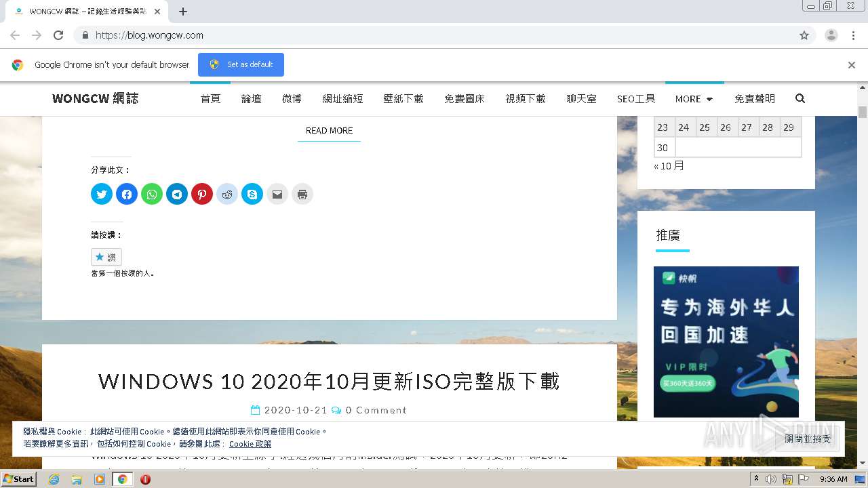
Task: Click the print post icon
Action: click(x=302, y=195)
